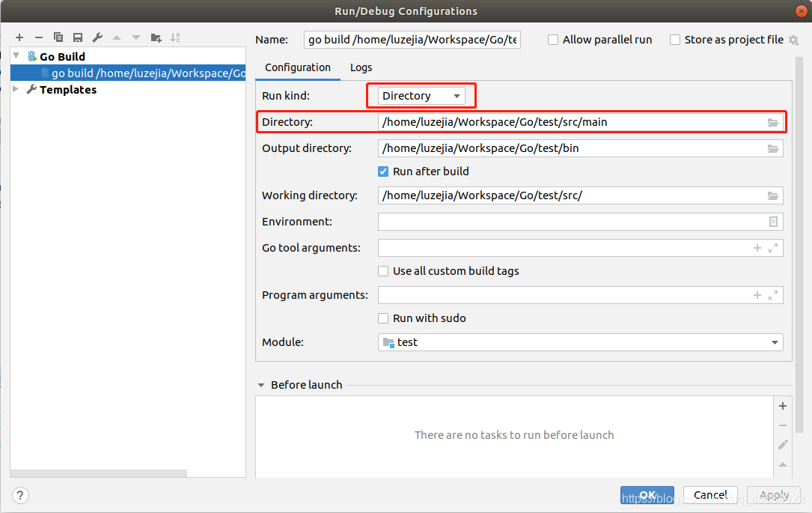Open help with the question mark button
The image size is (812, 513).
click(x=20, y=495)
